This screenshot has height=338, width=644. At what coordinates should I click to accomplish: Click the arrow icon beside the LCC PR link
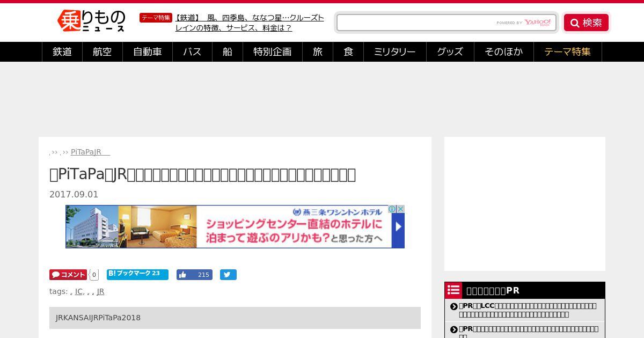(x=454, y=307)
